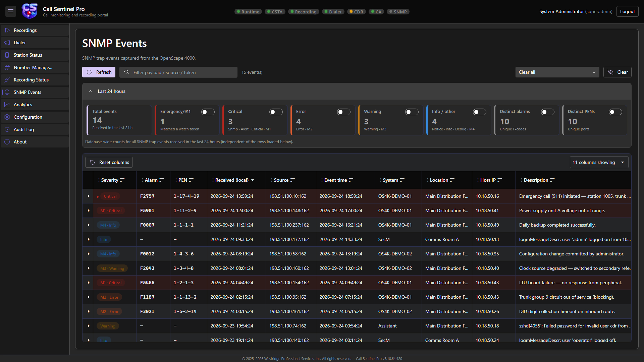
Task: Click the Call Sentinel Pro logo
Action: 30,11
